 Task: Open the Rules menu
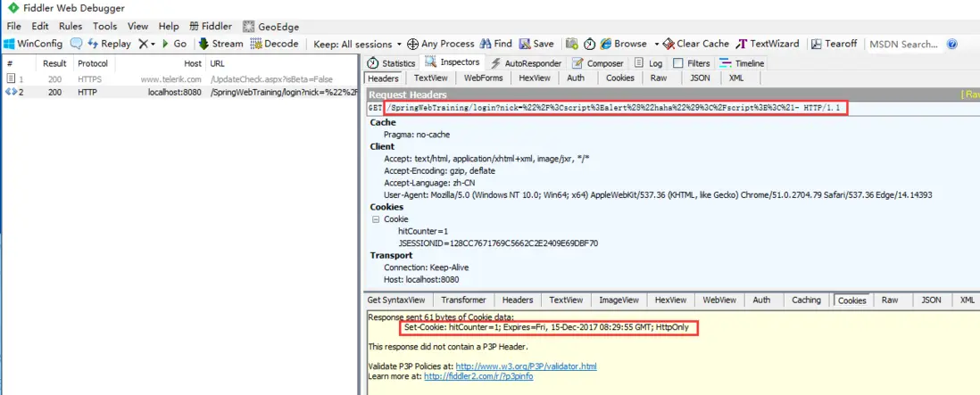pyautogui.click(x=71, y=26)
